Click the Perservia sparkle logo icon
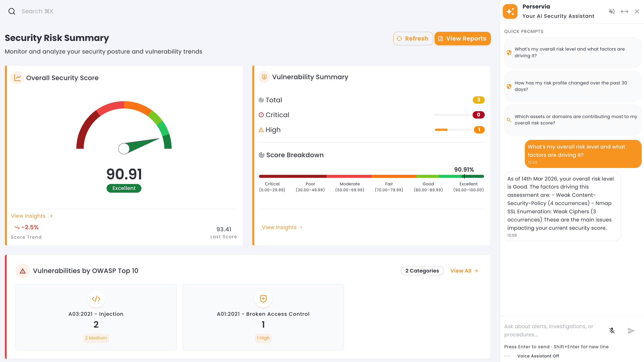 (510, 11)
